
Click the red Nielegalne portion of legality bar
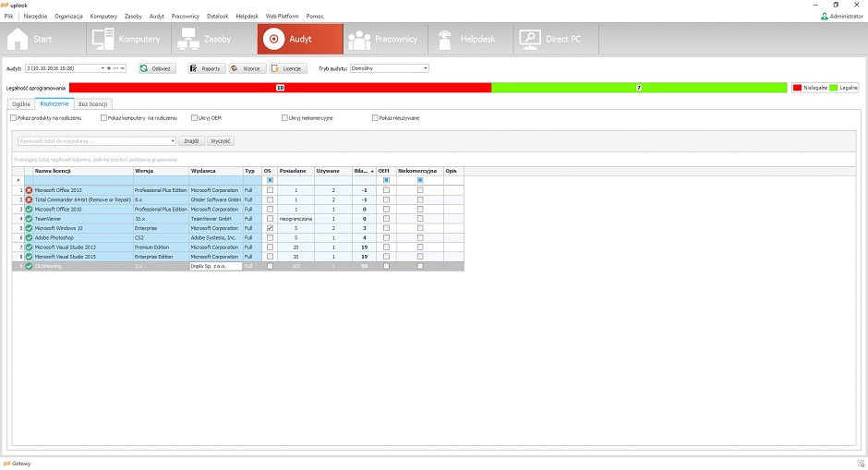(x=280, y=88)
